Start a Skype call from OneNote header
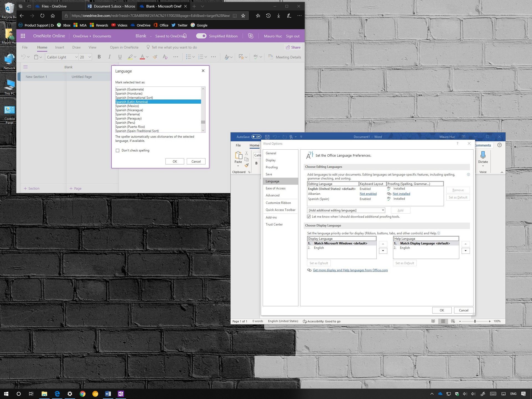532x399 pixels. click(x=250, y=36)
